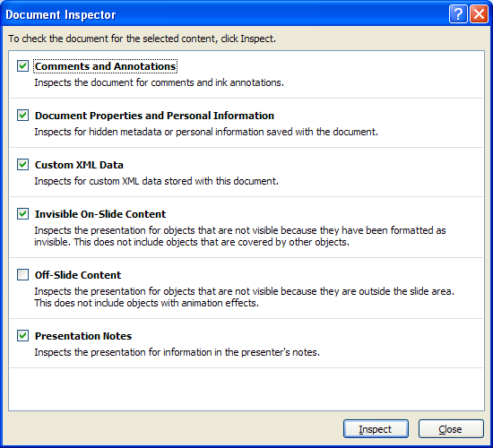
Task: Click empty area below Presentation Notes
Action: [246, 389]
